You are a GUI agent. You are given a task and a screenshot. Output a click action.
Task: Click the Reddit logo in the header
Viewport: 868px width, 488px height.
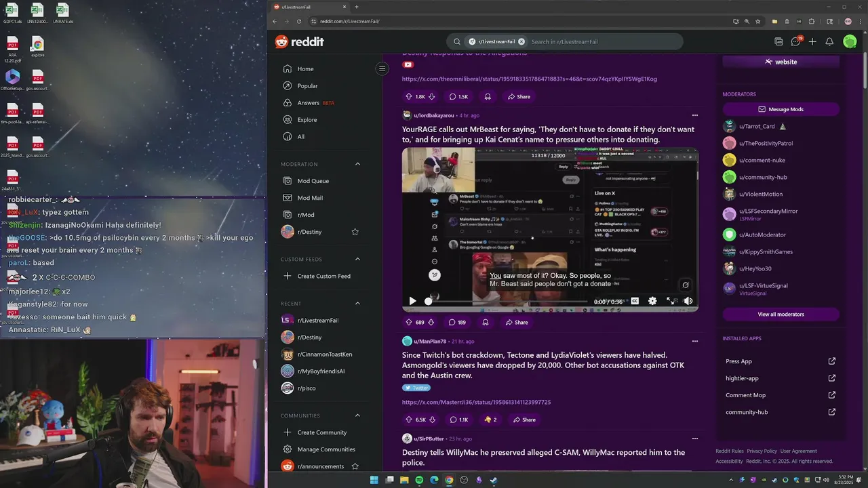pyautogui.click(x=299, y=42)
